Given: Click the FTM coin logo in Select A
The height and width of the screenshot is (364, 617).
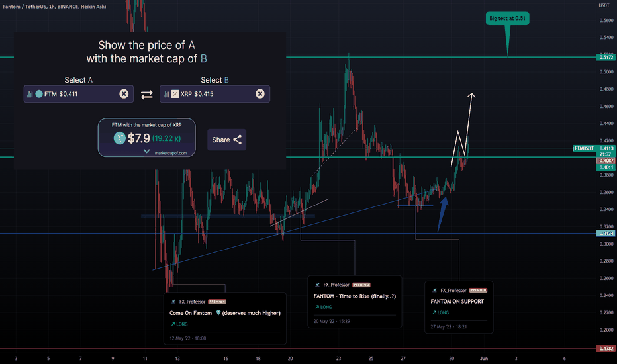Looking at the screenshot, I should coord(39,94).
